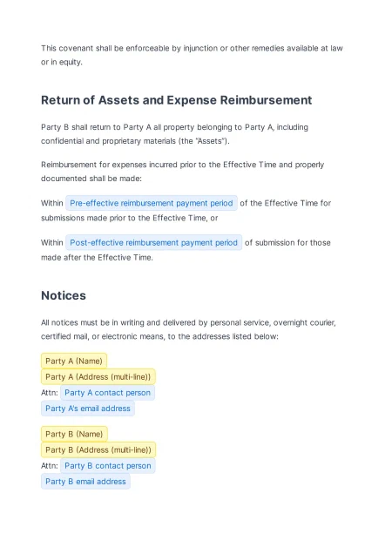Image resolution: width=392 pixels, height=554 pixels.
Task: Click the second Attn: label under Party B
Action: click(x=50, y=466)
